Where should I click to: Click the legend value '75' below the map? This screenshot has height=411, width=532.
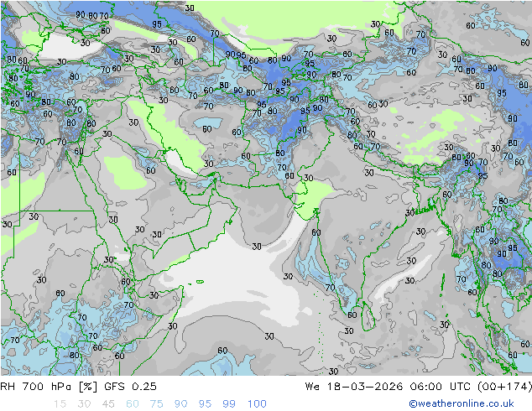coord(156,404)
